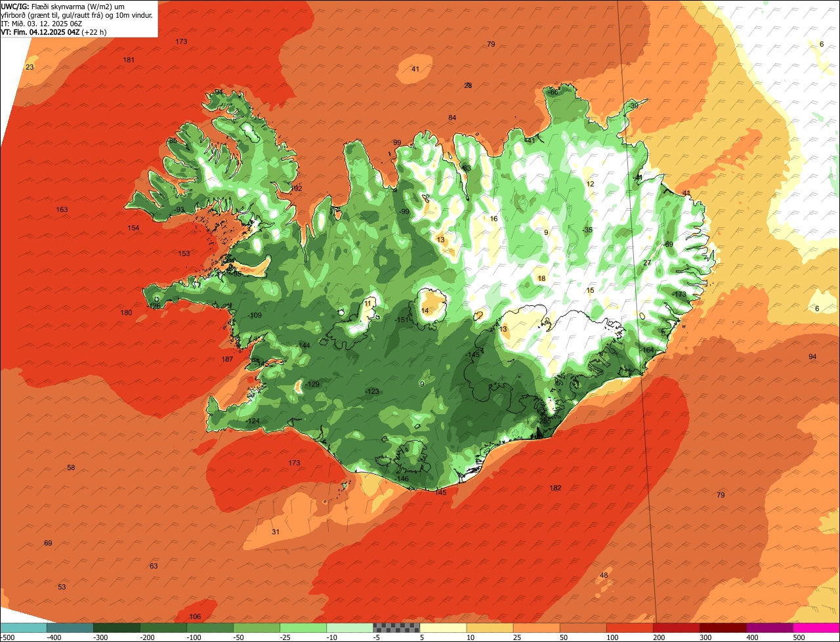Click the sea value 31 south of Iceland
Image resolution: width=840 pixels, height=642 pixels.
click(x=276, y=532)
